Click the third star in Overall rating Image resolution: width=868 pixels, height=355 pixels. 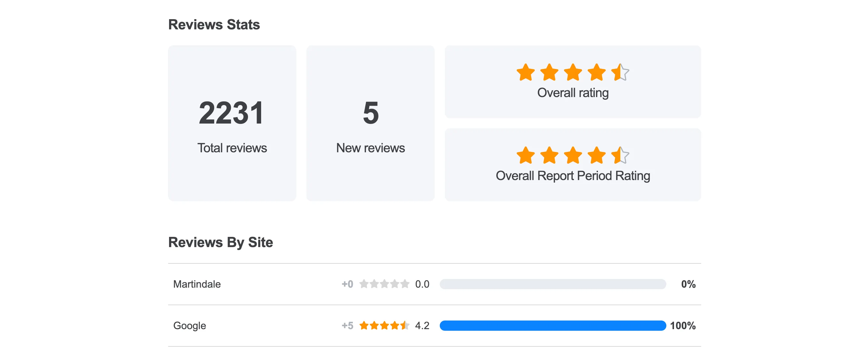(573, 72)
